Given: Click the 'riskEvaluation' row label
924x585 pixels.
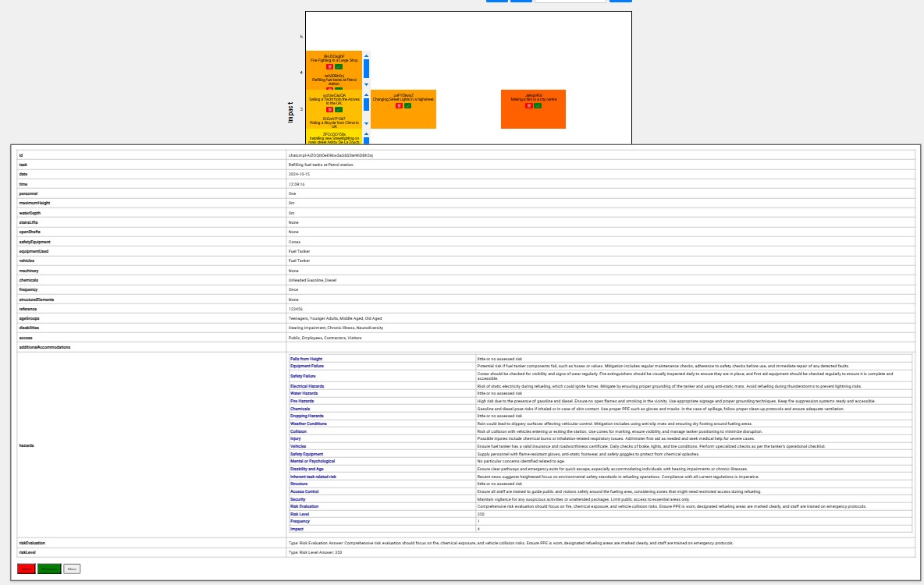Looking at the screenshot, I should 32,543.
